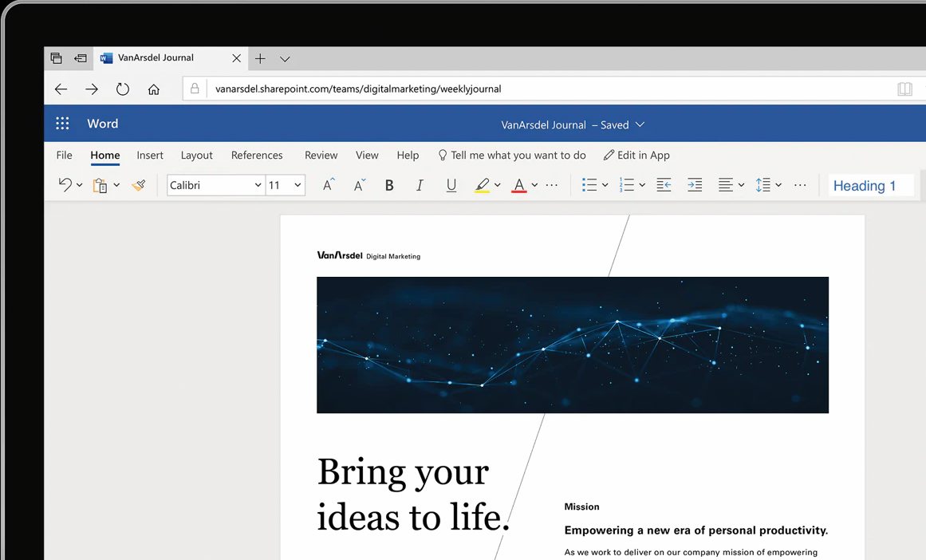Open font color dropdown arrow
The image size is (926, 560).
click(534, 185)
